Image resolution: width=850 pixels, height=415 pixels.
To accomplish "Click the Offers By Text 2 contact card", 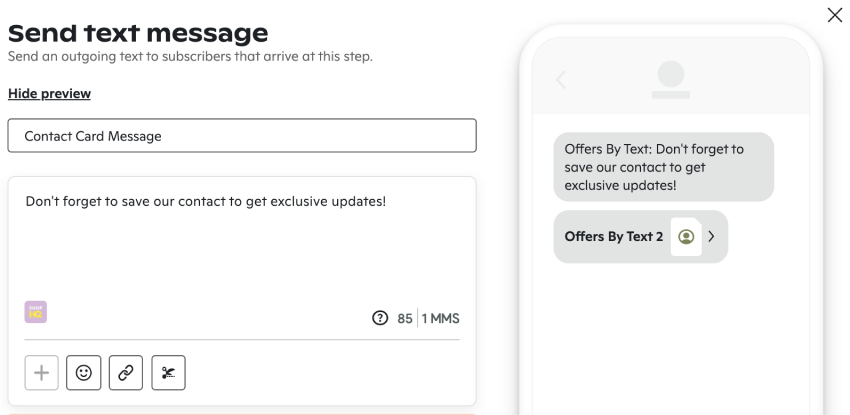I will click(x=641, y=237).
